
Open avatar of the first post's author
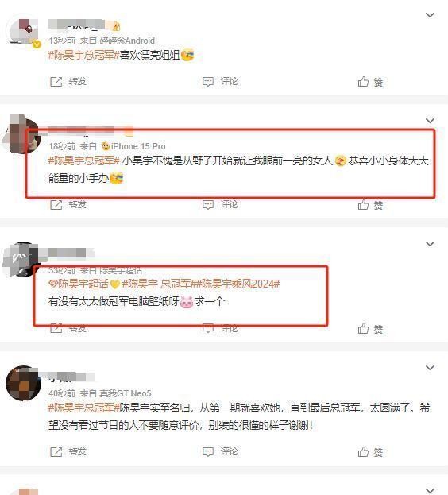[x=23, y=31]
